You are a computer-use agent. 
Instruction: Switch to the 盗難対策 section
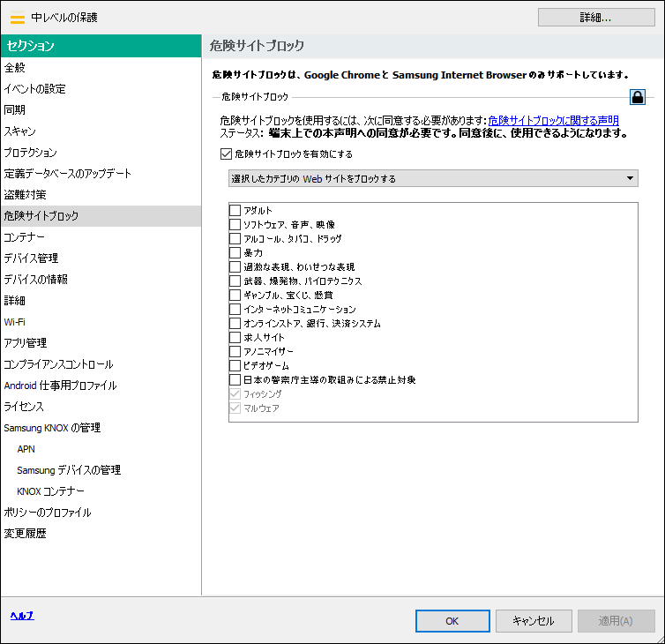coord(26,195)
